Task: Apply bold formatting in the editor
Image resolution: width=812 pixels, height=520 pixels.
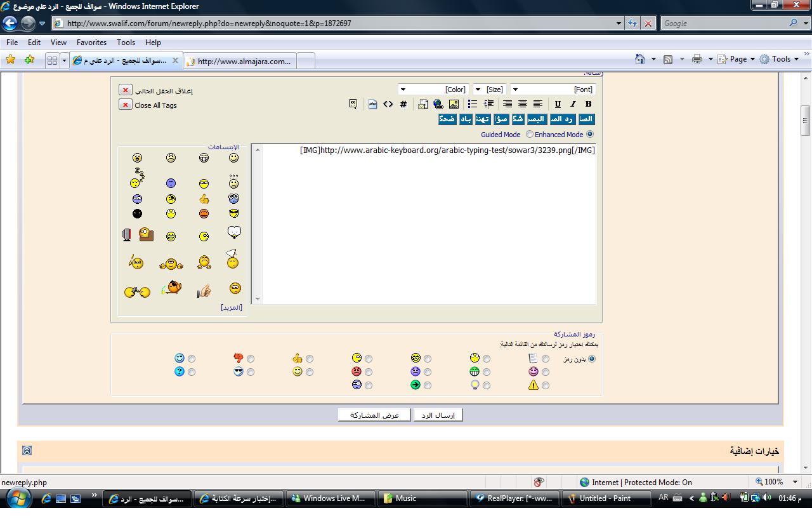Action: tap(588, 104)
